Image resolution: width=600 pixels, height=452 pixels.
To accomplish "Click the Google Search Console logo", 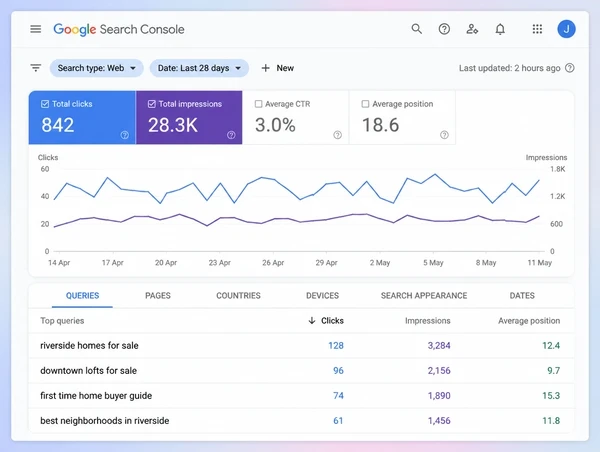I will coord(119,29).
